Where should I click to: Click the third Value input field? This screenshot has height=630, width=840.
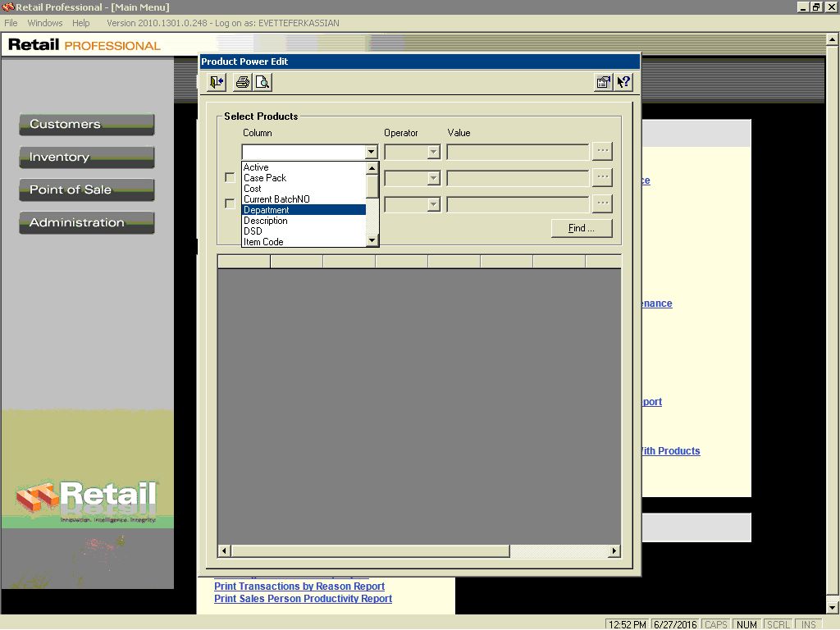pos(518,204)
